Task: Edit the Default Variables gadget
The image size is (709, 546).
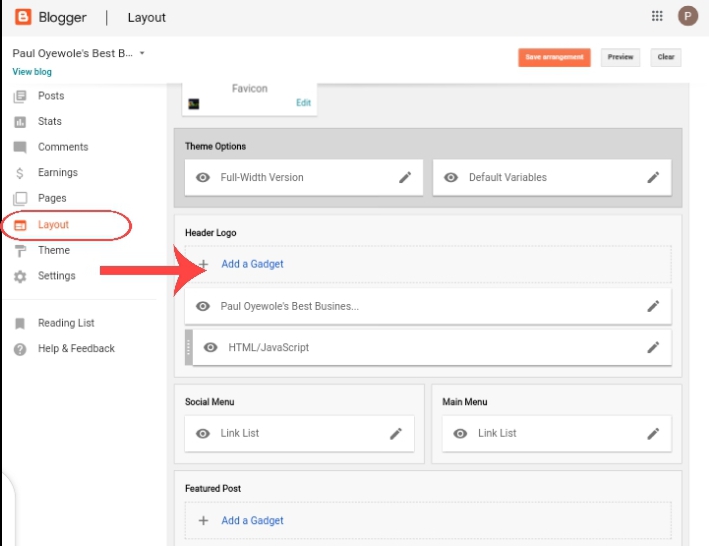Action: (x=653, y=177)
